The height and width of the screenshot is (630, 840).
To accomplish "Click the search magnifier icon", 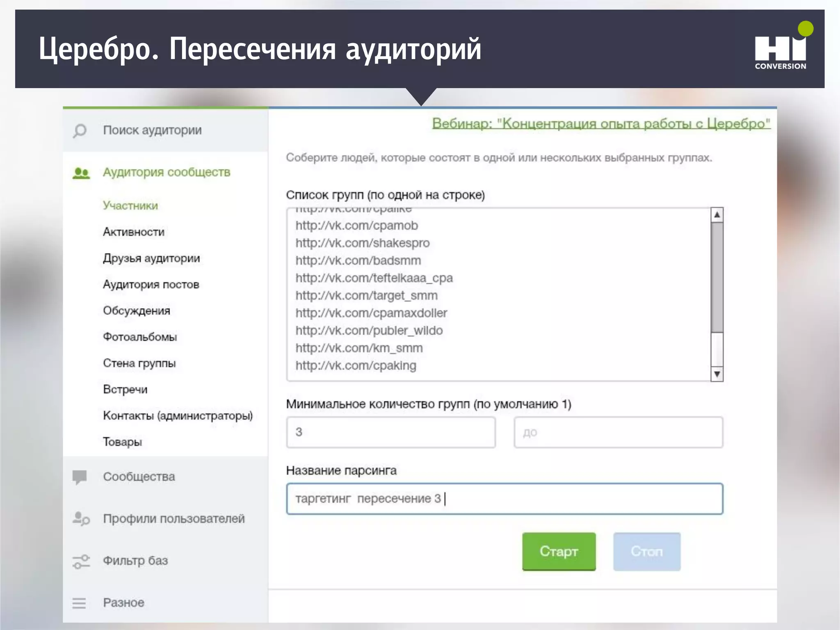I will (80, 131).
